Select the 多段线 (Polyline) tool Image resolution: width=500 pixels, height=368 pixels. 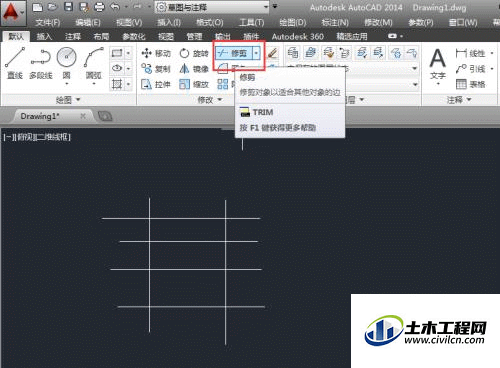coord(41,63)
